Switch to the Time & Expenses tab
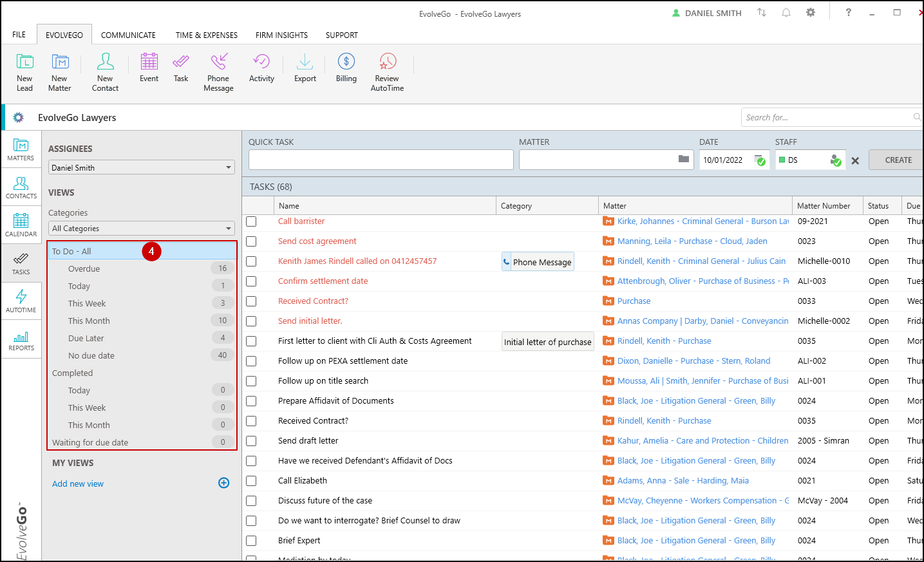Viewport: 924px width, 562px height. 206,35
